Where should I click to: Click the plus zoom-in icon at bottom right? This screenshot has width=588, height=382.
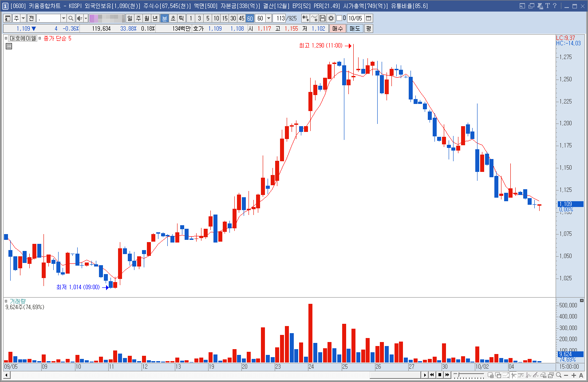coord(573,375)
